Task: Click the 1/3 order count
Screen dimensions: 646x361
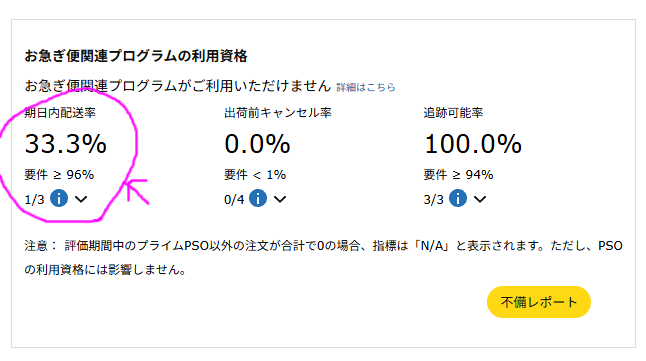Action: [x=34, y=200]
